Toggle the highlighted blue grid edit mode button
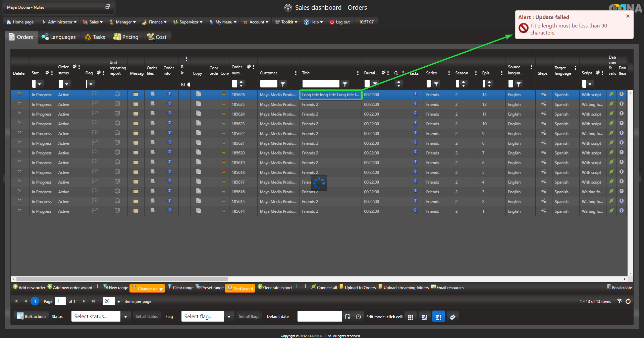Screen dimensions: 644x338 pos(438,317)
